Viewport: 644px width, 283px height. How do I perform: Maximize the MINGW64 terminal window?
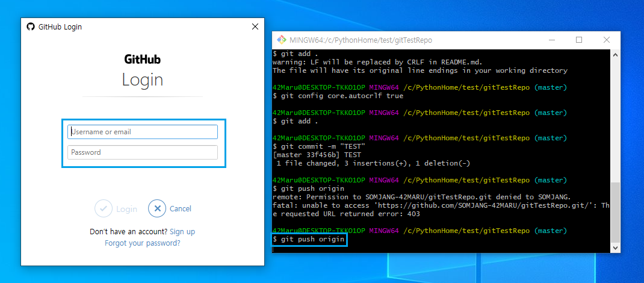[579, 40]
